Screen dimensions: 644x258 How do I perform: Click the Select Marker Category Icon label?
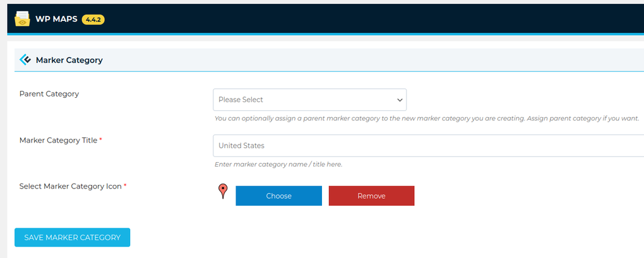coord(71,186)
